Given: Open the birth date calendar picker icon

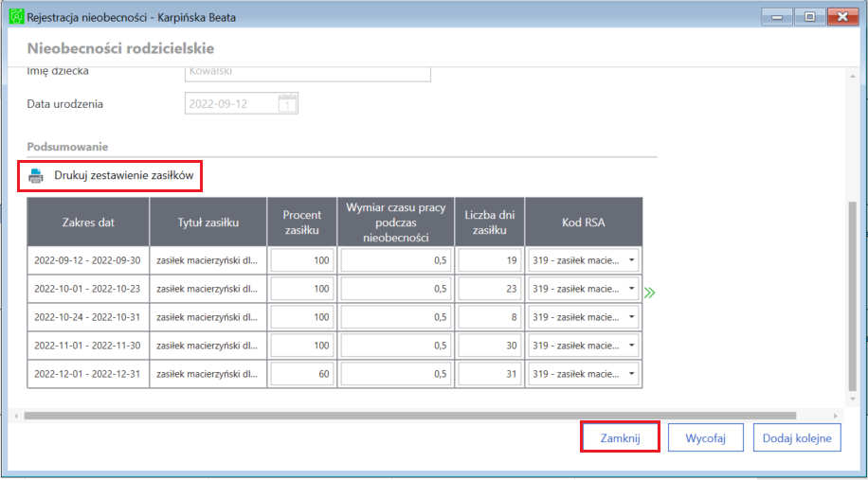Looking at the screenshot, I should pyautogui.click(x=287, y=103).
